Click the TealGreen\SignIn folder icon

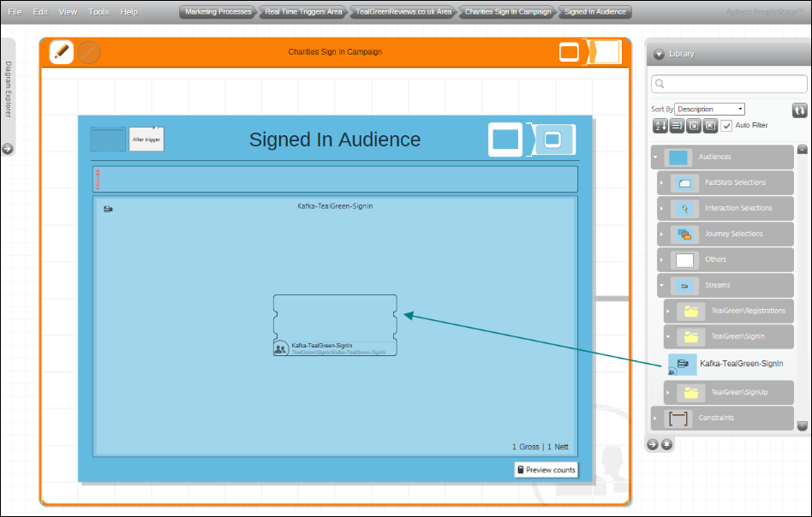tap(691, 337)
